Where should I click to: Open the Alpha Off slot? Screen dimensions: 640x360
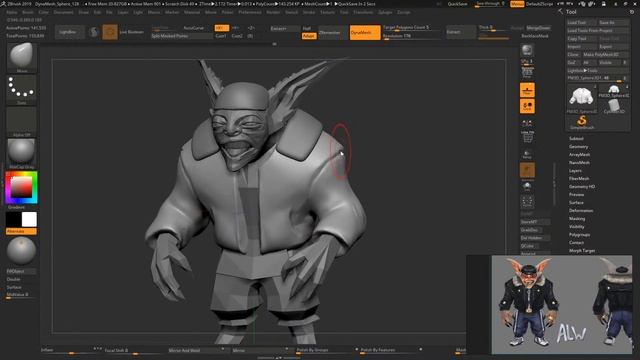coord(22,122)
